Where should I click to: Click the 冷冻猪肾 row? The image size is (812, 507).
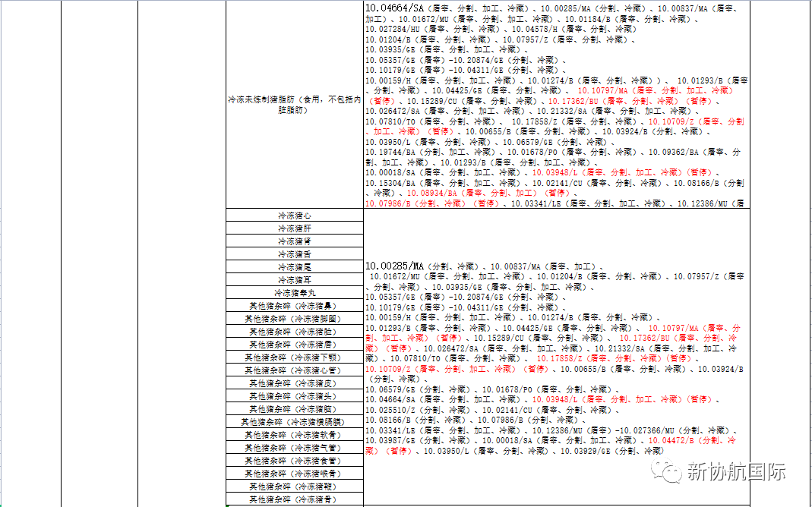[294, 241]
